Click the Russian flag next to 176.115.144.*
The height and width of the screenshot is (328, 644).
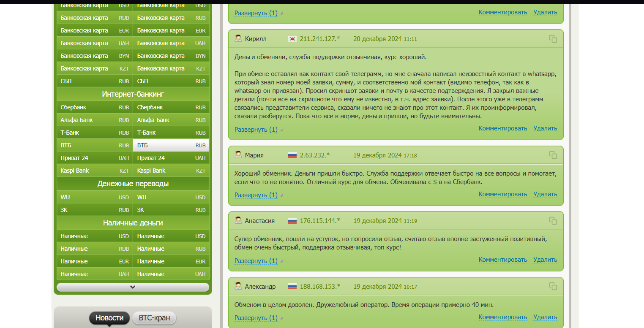tap(292, 221)
